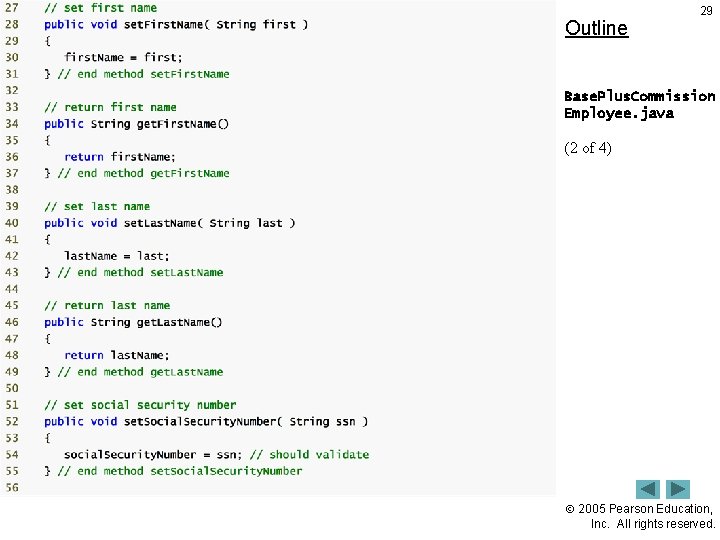Click the '// set social security number' comment
Image resolution: width=720 pixels, height=540 pixels.
(x=140, y=405)
